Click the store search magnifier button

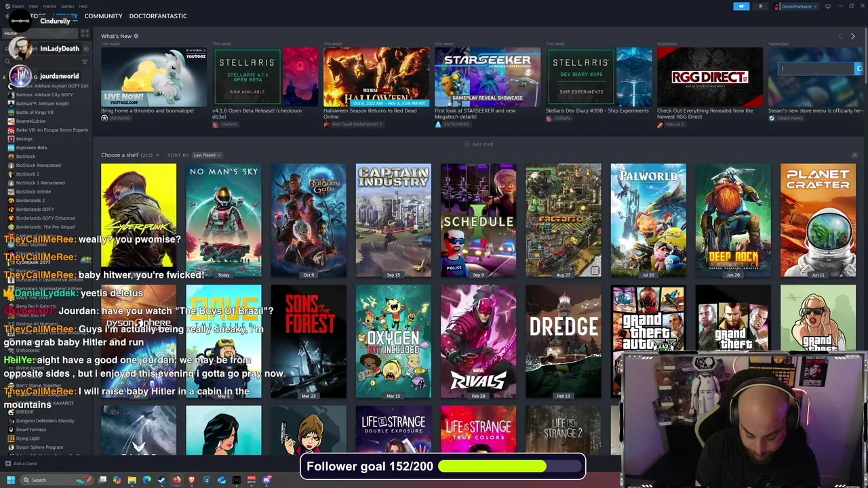[859, 68]
